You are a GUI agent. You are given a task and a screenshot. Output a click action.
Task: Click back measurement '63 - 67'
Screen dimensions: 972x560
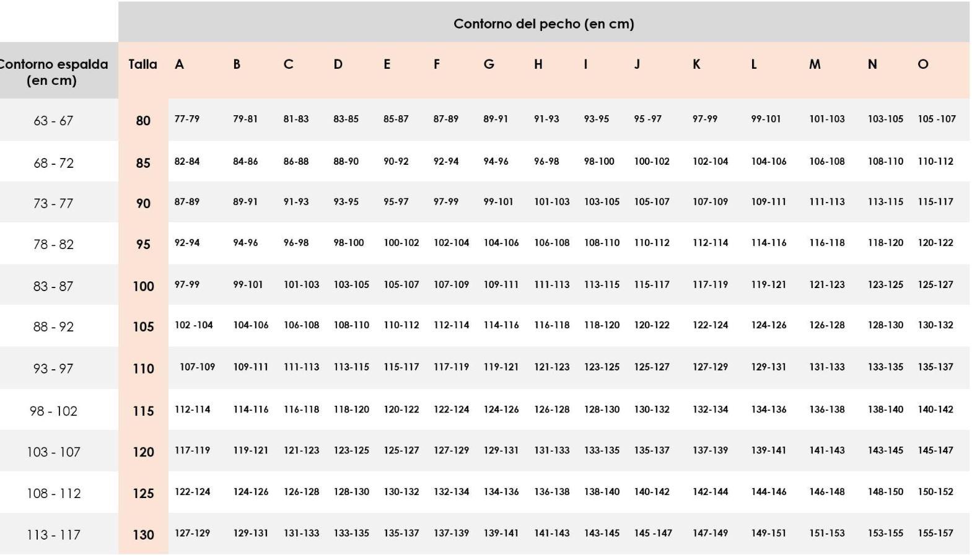pyautogui.click(x=53, y=121)
